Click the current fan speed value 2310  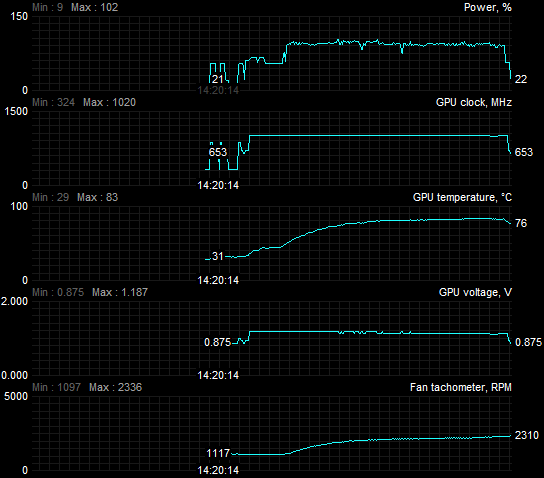(x=527, y=435)
